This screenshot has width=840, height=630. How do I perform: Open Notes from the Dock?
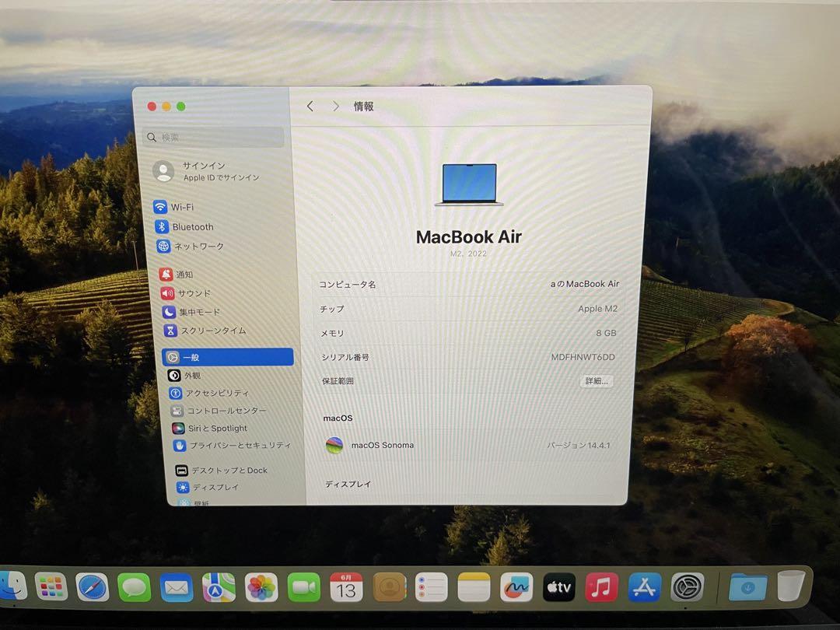pyautogui.click(x=474, y=588)
